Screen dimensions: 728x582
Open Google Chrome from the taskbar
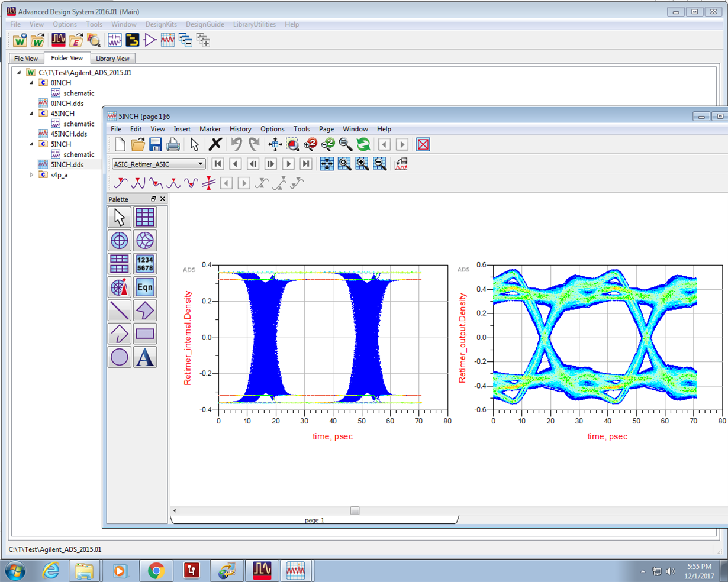tap(156, 571)
